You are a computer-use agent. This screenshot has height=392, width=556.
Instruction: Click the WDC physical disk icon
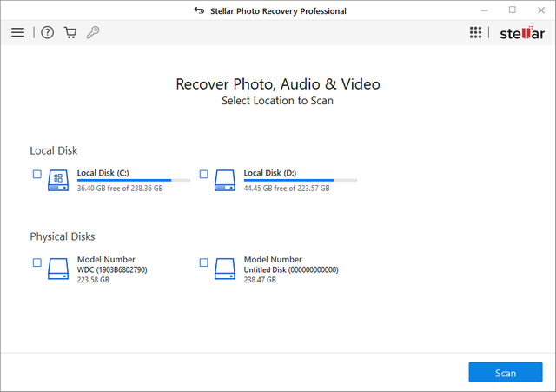(x=59, y=268)
